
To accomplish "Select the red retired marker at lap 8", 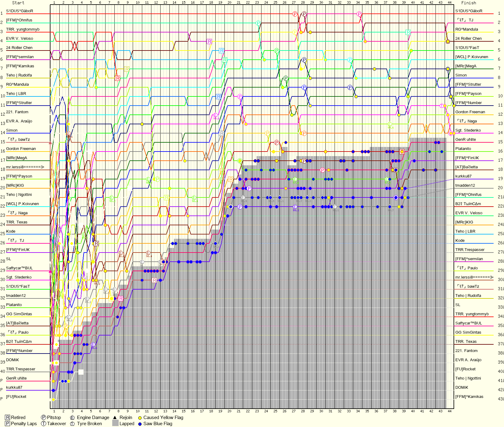I will pos(117,78).
